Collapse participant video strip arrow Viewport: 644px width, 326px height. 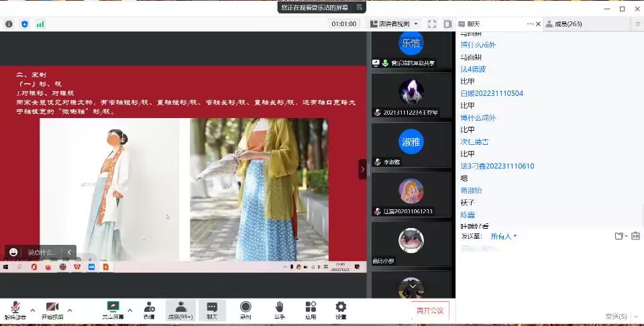coord(362,169)
